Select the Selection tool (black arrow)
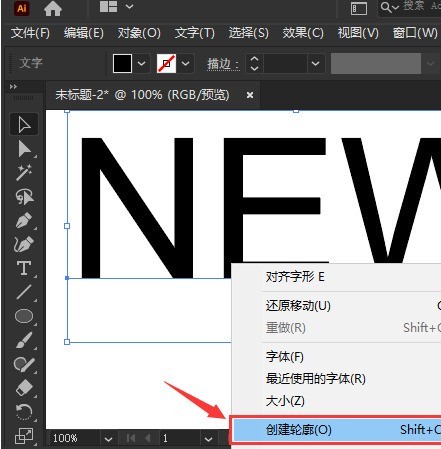This screenshot has height=449, width=441. pos(24,124)
